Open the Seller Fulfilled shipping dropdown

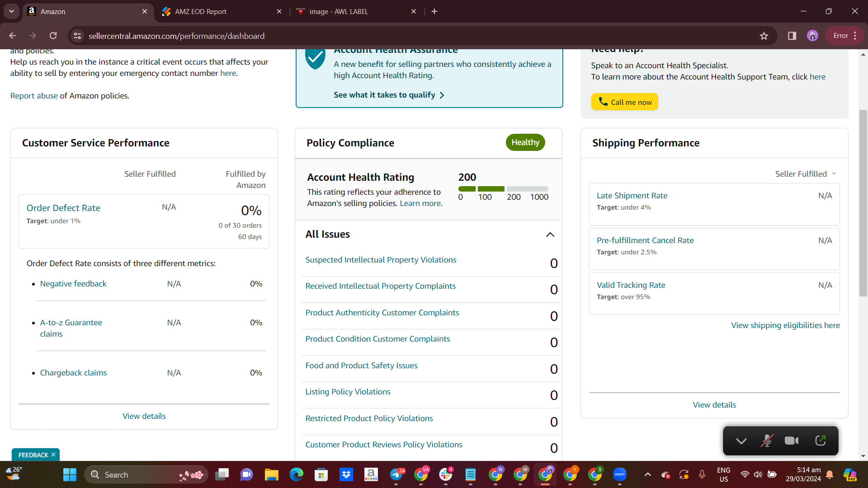806,174
